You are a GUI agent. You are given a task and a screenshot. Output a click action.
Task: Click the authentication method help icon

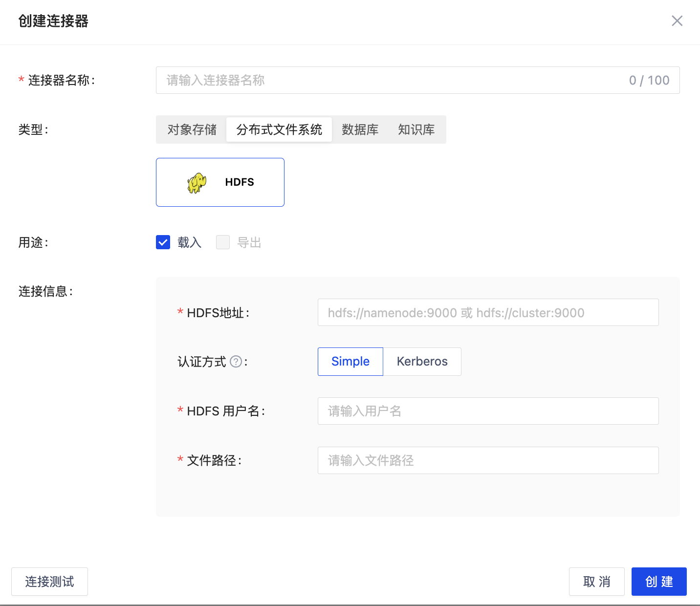[236, 362]
